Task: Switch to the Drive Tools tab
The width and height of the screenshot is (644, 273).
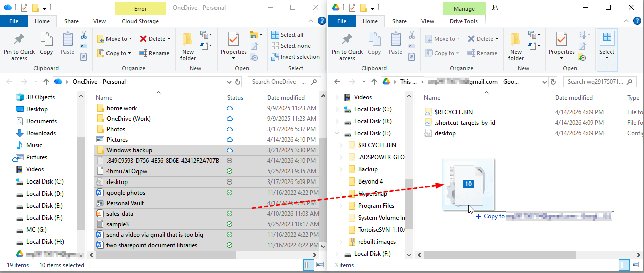Action: coord(463,21)
